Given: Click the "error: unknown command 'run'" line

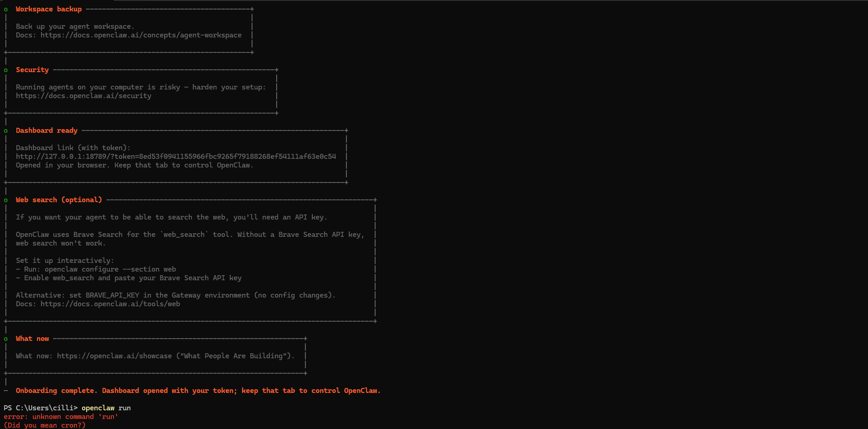Looking at the screenshot, I should click(61, 417).
